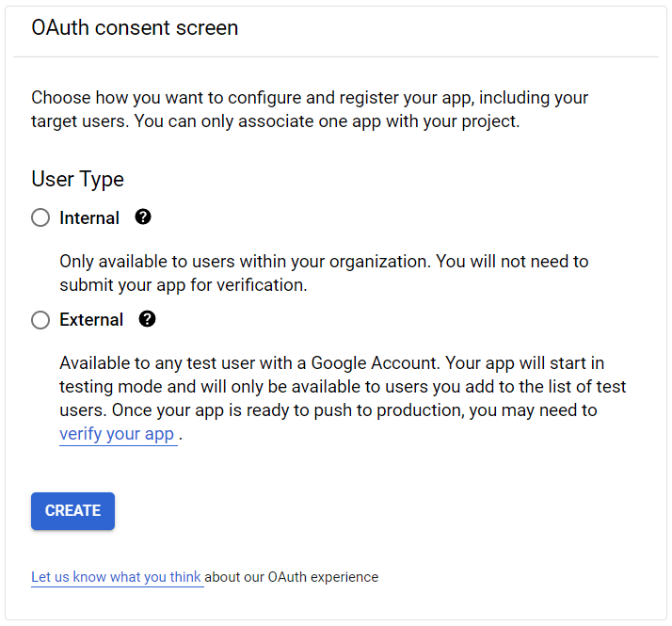Open help icon next to External

(x=147, y=319)
